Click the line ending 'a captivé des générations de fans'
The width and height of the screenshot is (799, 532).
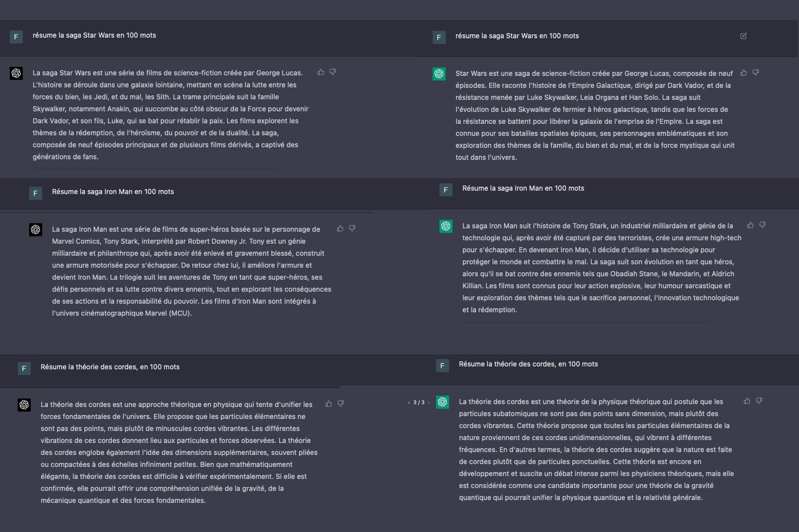click(66, 157)
